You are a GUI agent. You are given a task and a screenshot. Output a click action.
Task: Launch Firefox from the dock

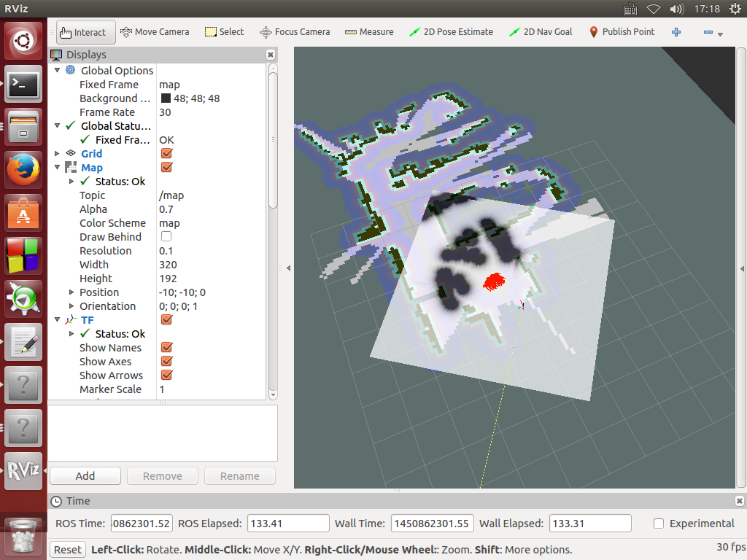23,170
